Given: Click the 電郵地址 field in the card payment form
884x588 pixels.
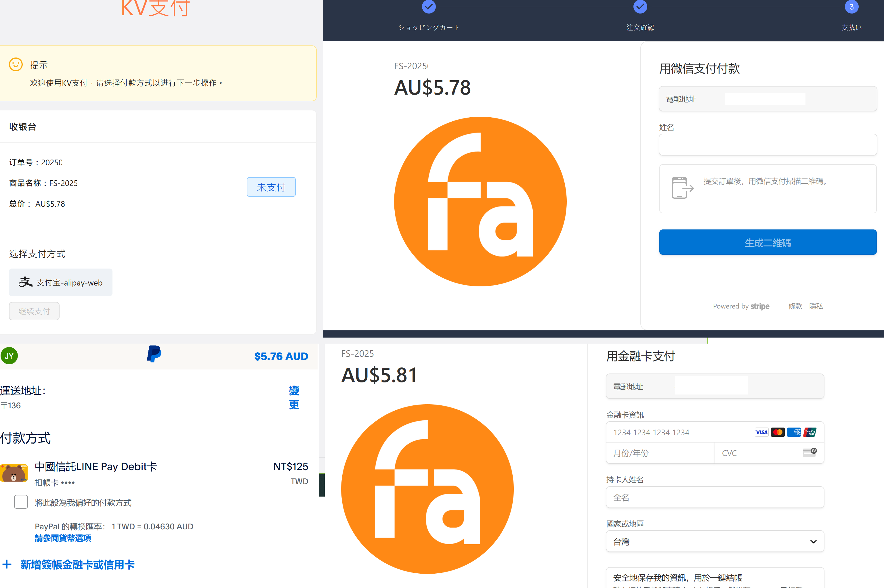Looking at the screenshot, I should (x=715, y=386).
